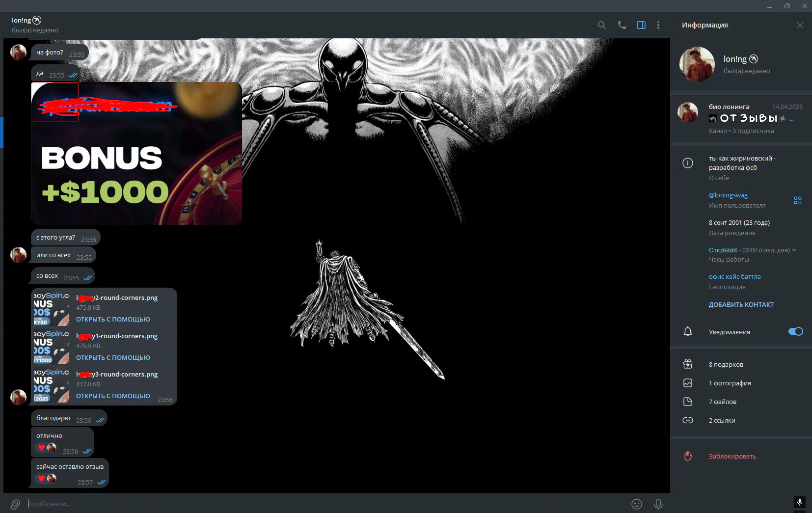The width and height of the screenshot is (812, 513).
Task: Show the QR code for username
Action: point(798,200)
